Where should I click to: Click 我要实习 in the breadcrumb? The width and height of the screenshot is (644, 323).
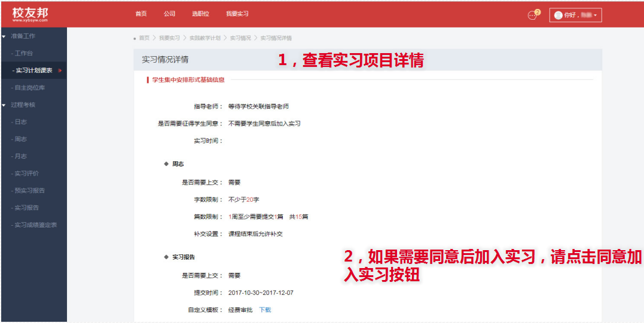coord(169,38)
